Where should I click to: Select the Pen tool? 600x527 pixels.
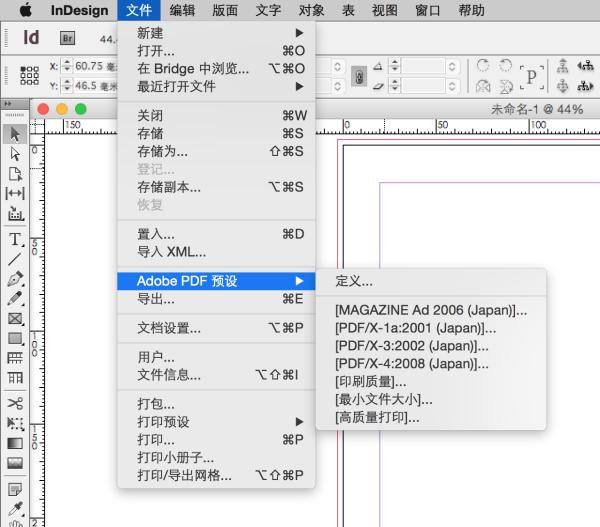click(15, 278)
